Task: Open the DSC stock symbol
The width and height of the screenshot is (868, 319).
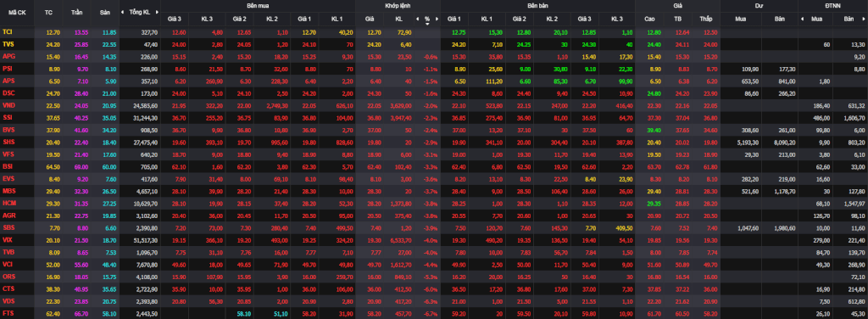Action: 8,92
